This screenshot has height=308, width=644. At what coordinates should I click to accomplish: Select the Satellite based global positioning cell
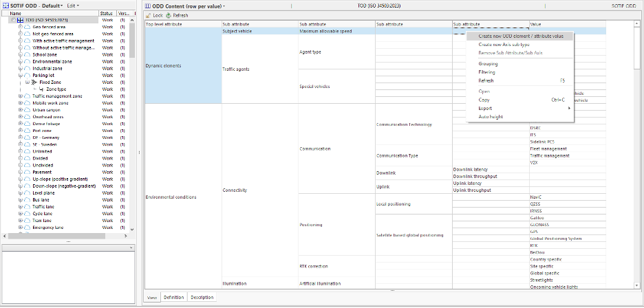click(414, 235)
